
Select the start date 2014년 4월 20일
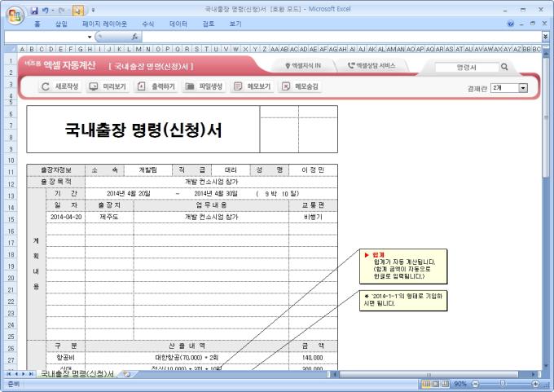pyautogui.click(x=129, y=194)
